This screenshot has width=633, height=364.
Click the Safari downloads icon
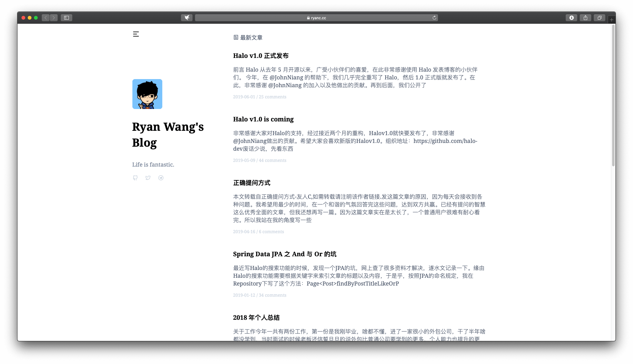pos(571,18)
